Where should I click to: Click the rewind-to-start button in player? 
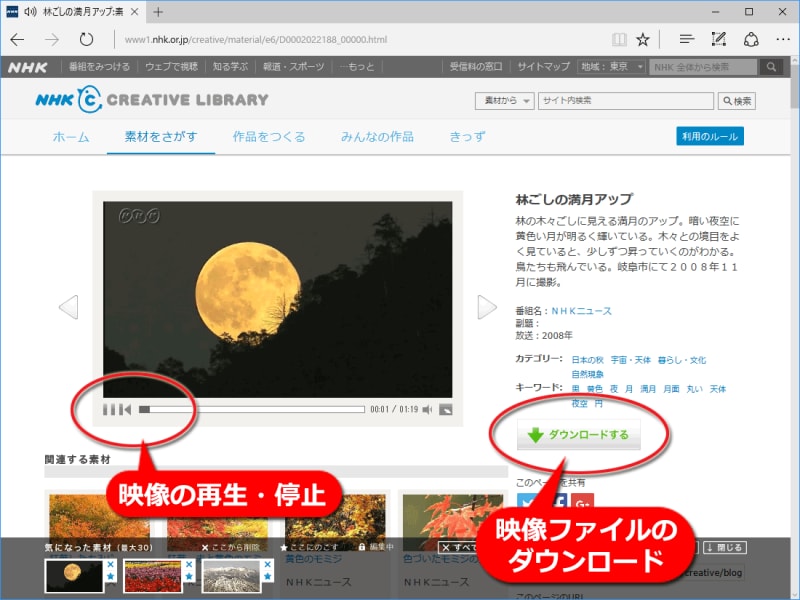click(125, 409)
